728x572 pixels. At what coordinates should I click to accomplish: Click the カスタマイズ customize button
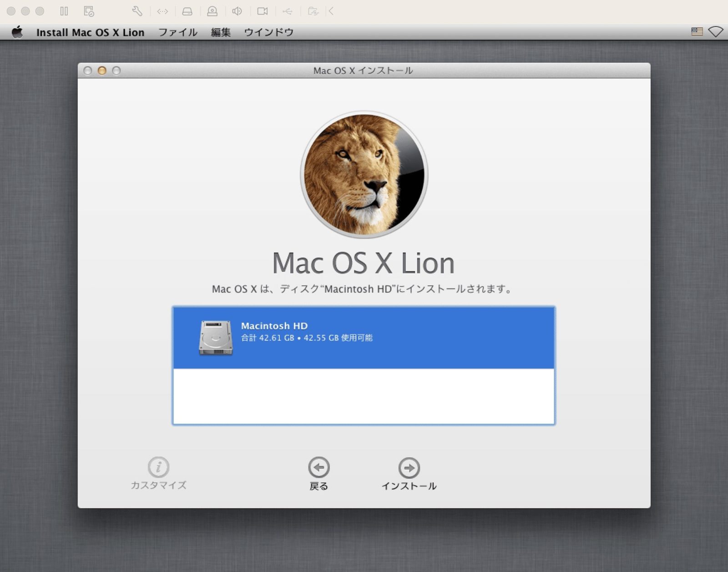[x=158, y=474]
